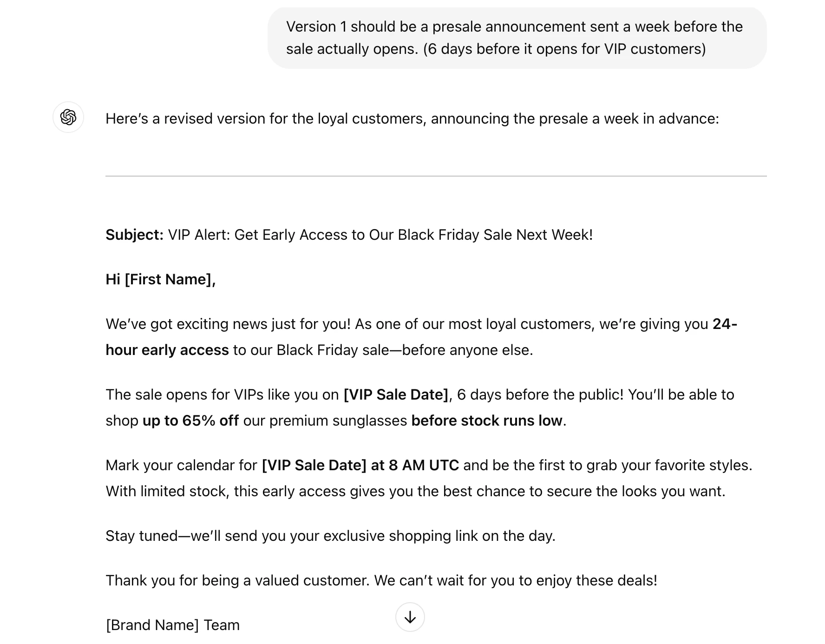Click '[VIP Sale Date]' in the 'sale opens' sentence
The width and height of the screenshot is (825, 644).
click(396, 394)
